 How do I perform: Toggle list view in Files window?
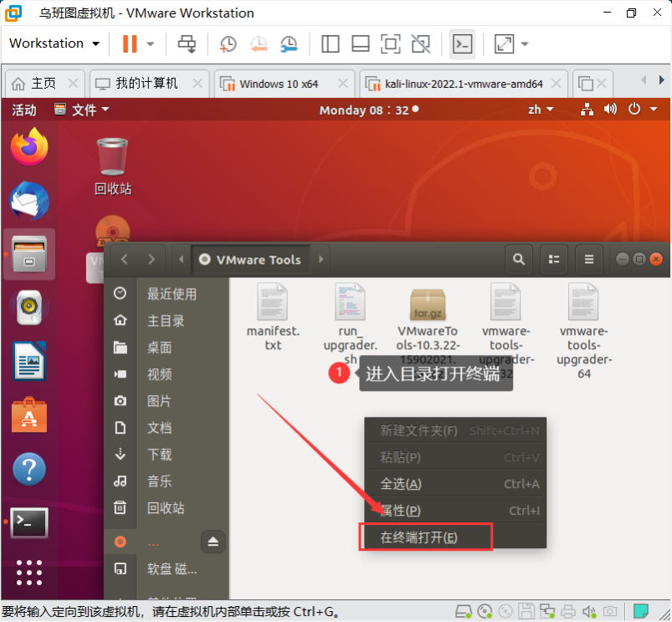pos(554,260)
